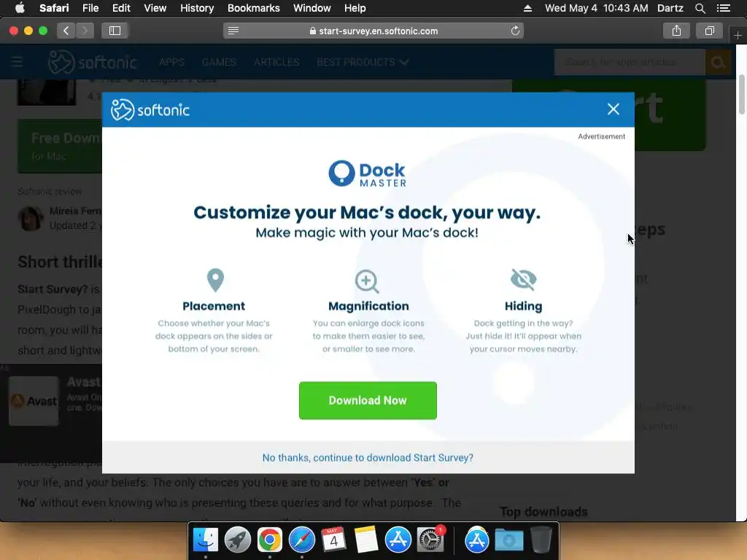747x560 pixels.
Task: Click the Top downloads heading
Action: pyautogui.click(x=543, y=512)
